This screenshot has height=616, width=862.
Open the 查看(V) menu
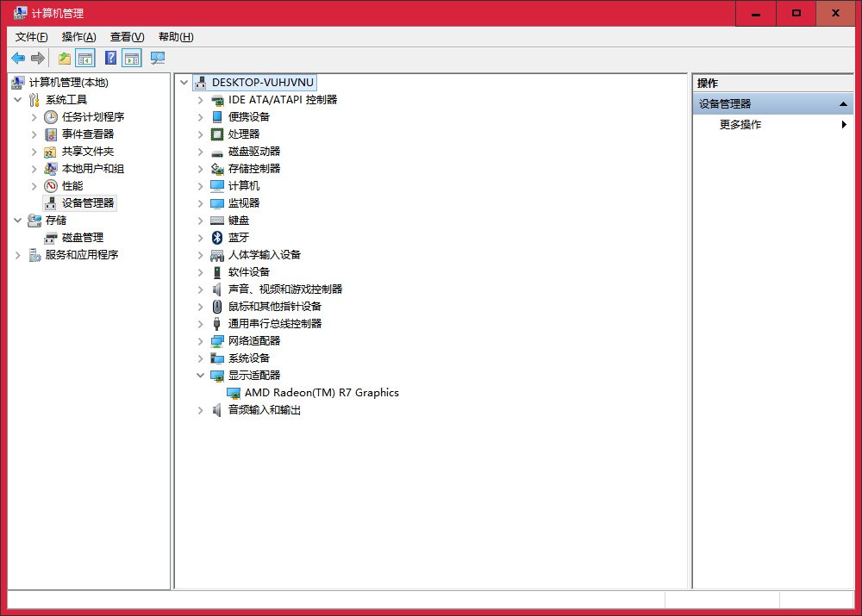(127, 37)
